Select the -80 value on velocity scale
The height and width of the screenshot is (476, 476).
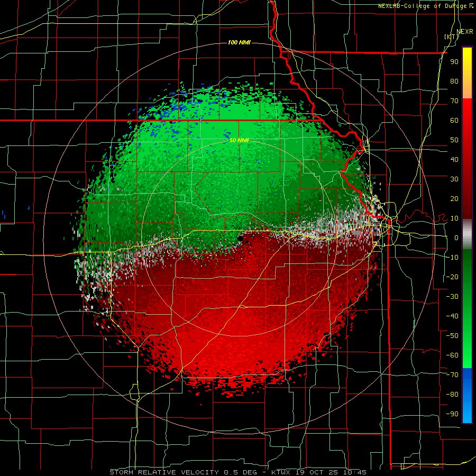(452, 395)
